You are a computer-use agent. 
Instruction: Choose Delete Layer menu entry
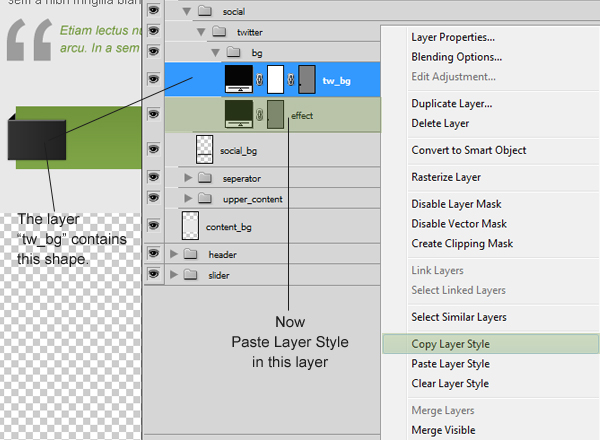pyautogui.click(x=440, y=124)
